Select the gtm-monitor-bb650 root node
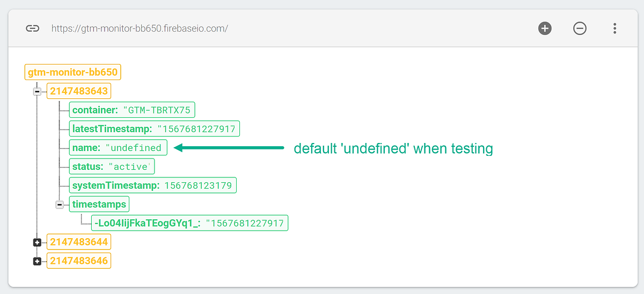Image resolution: width=644 pixels, height=294 pixels. click(x=74, y=72)
